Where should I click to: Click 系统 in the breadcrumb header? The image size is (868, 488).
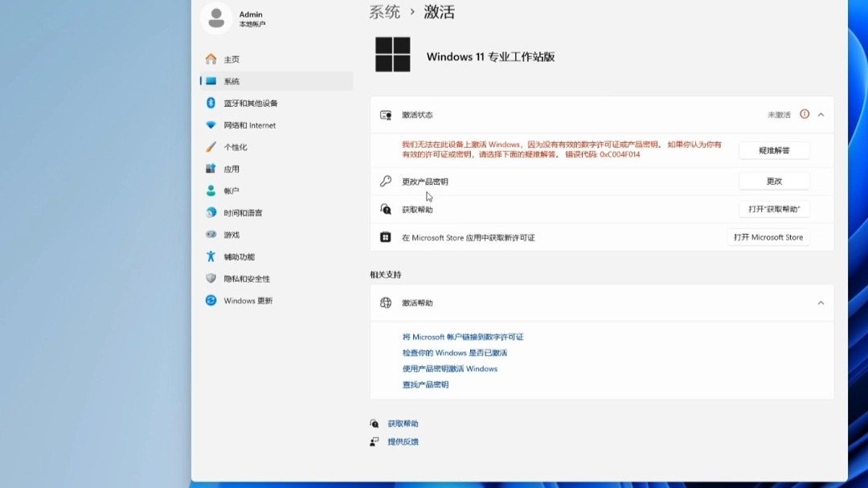pyautogui.click(x=385, y=12)
